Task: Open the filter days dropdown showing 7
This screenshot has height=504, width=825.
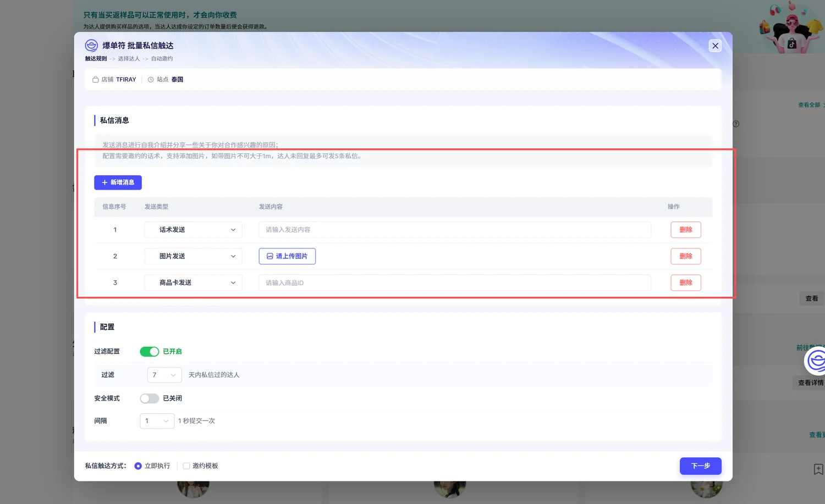Action: tap(164, 375)
